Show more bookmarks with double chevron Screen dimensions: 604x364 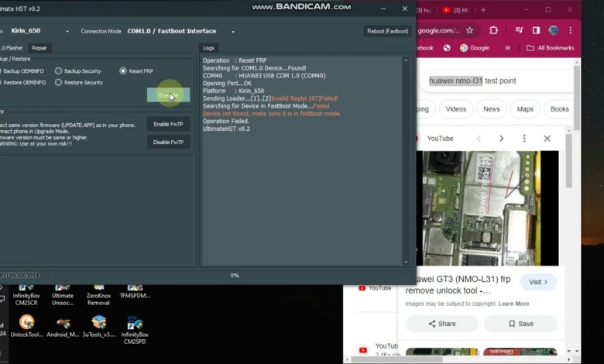click(x=507, y=48)
